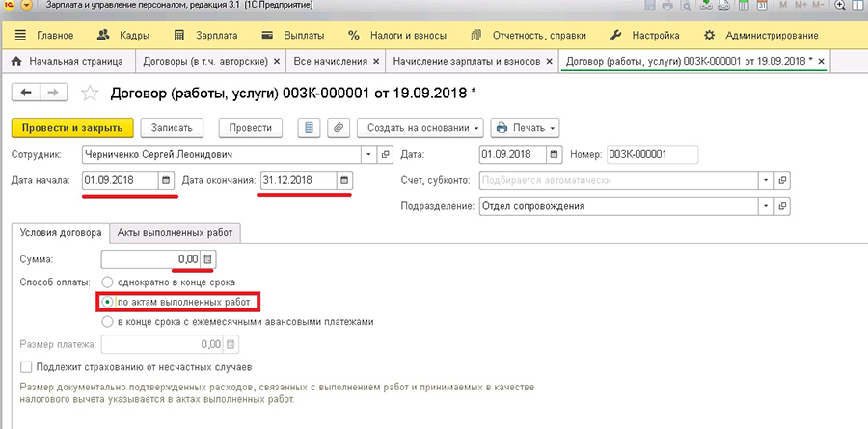The height and width of the screenshot is (429, 868).
Task: Click the zoom magnifier in the title bar
Action: pos(840,6)
